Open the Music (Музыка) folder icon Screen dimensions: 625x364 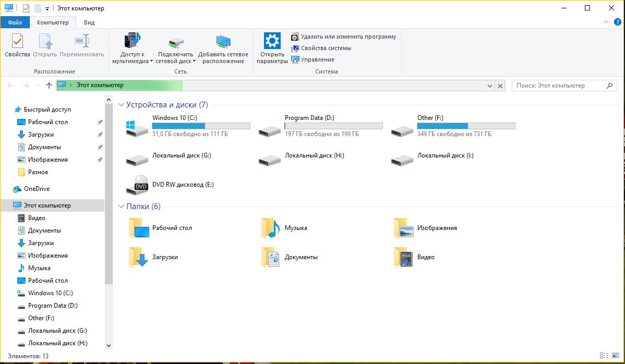[x=271, y=228]
